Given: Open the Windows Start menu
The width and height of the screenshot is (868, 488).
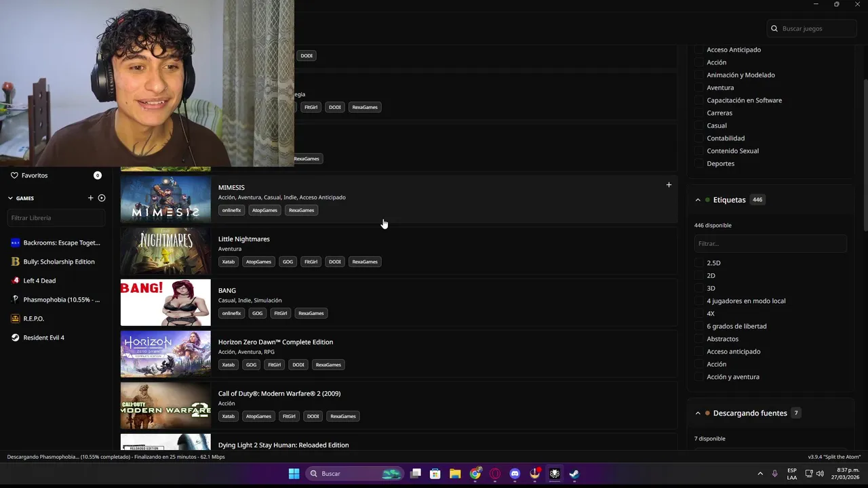Looking at the screenshot, I should 294,474.
